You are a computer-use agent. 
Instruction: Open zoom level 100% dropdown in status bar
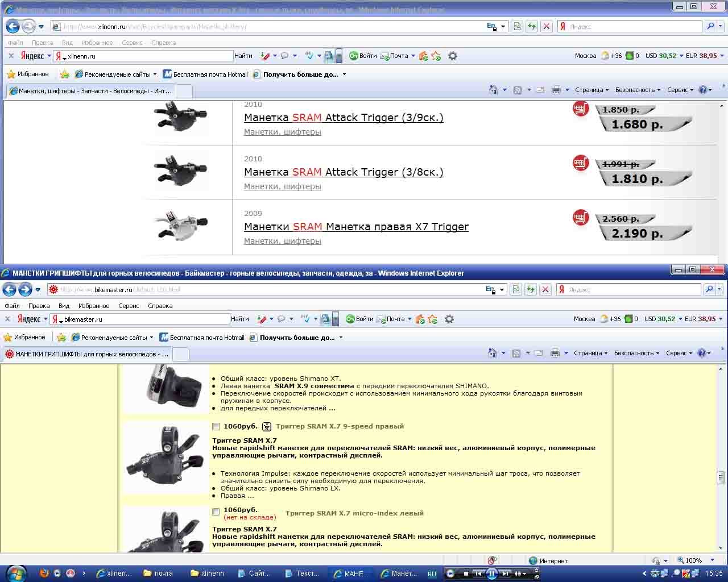pyautogui.click(x=712, y=560)
